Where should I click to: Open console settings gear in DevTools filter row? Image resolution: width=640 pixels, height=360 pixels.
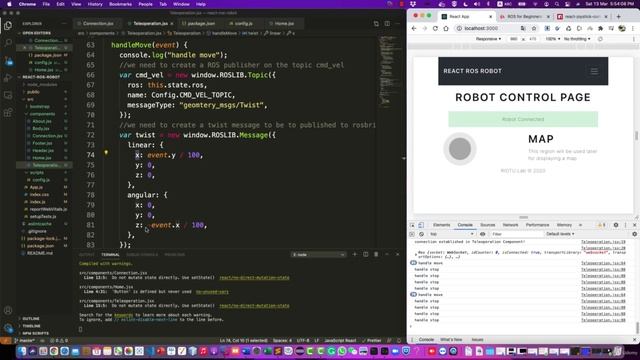[634, 234]
